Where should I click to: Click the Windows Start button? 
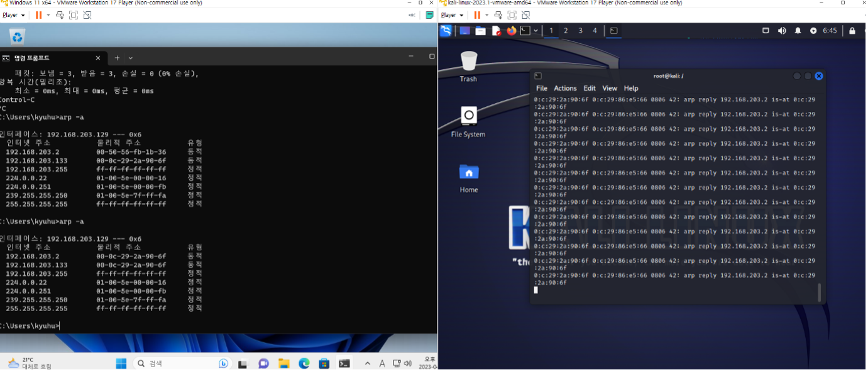pyautogui.click(x=121, y=363)
